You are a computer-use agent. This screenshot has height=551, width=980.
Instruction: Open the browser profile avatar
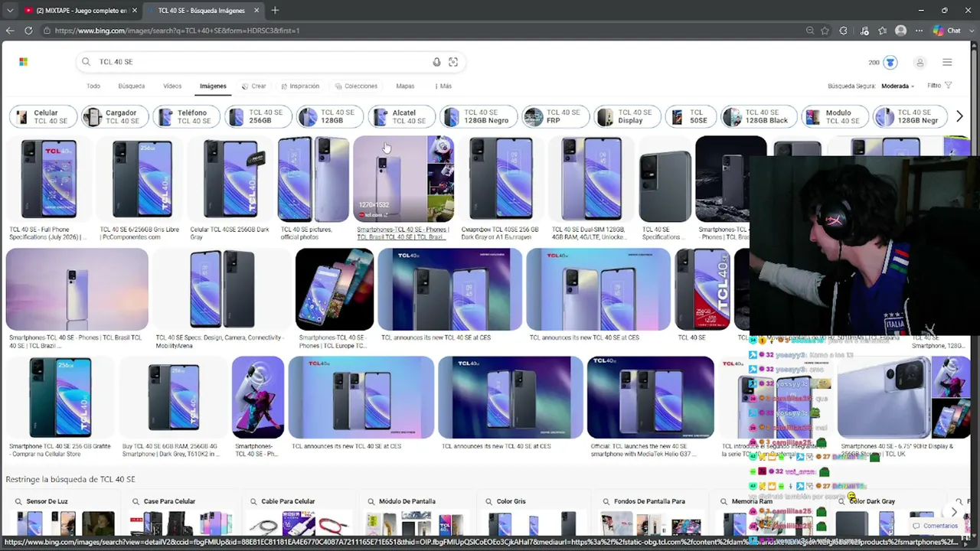[x=900, y=31]
